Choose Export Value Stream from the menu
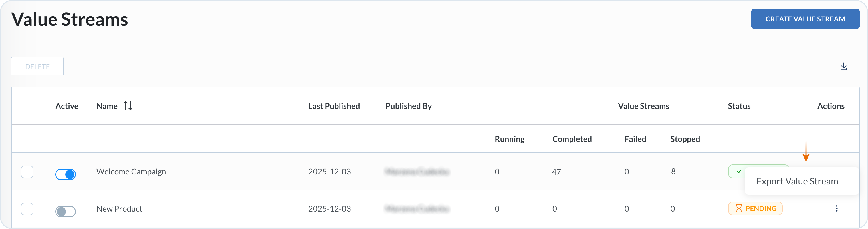This screenshot has width=868, height=229. 797,181
